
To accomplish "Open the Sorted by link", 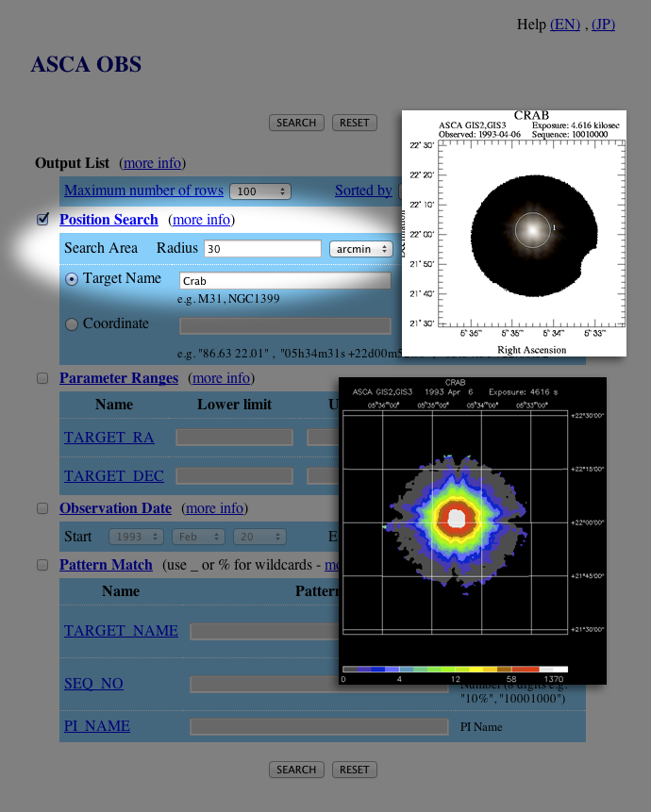I will [363, 191].
